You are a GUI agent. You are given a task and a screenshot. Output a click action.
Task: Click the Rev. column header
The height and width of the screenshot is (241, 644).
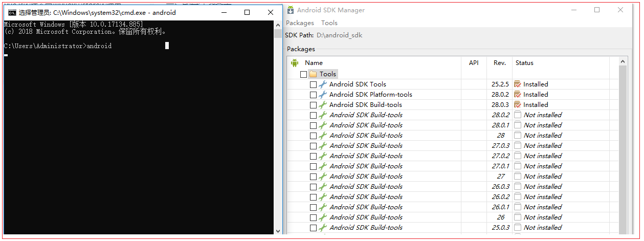[500, 63]
